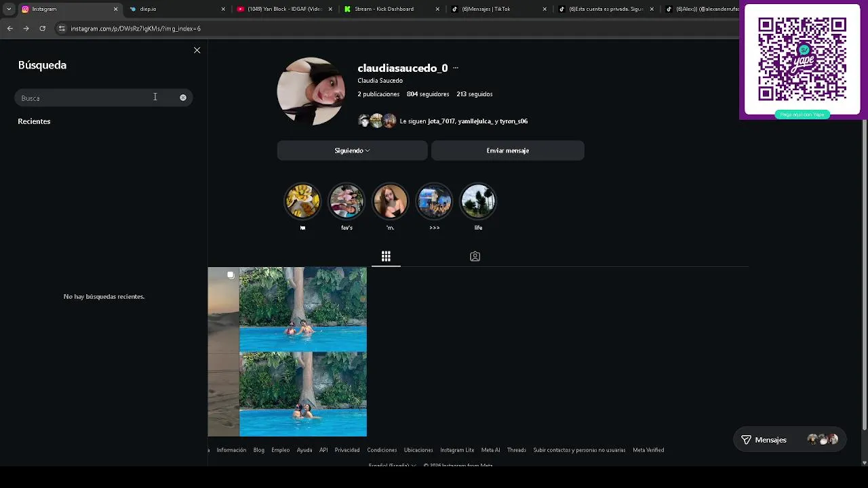Switch to Yan Block IDGAF YouTube tab

coord(283,9)
